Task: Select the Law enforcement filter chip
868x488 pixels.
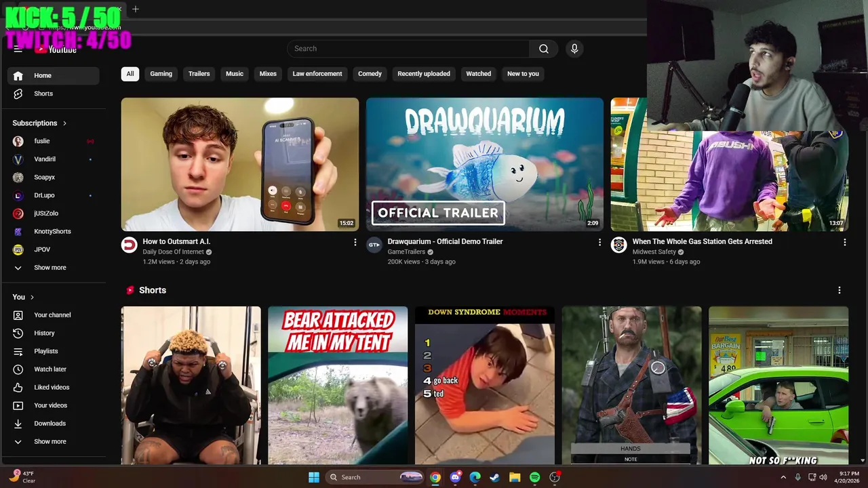Action: pos(317,74)
